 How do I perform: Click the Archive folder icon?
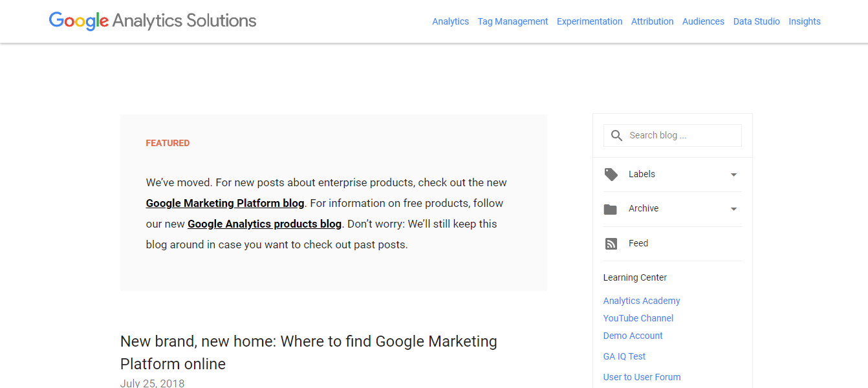[611, 209]
